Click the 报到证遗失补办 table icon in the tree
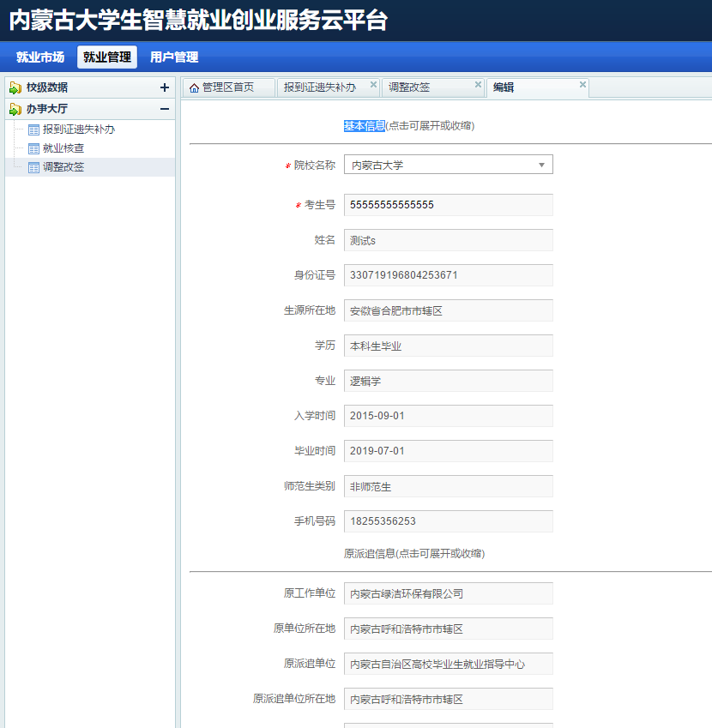Screen dimensions: 712x728 [33, 129]
